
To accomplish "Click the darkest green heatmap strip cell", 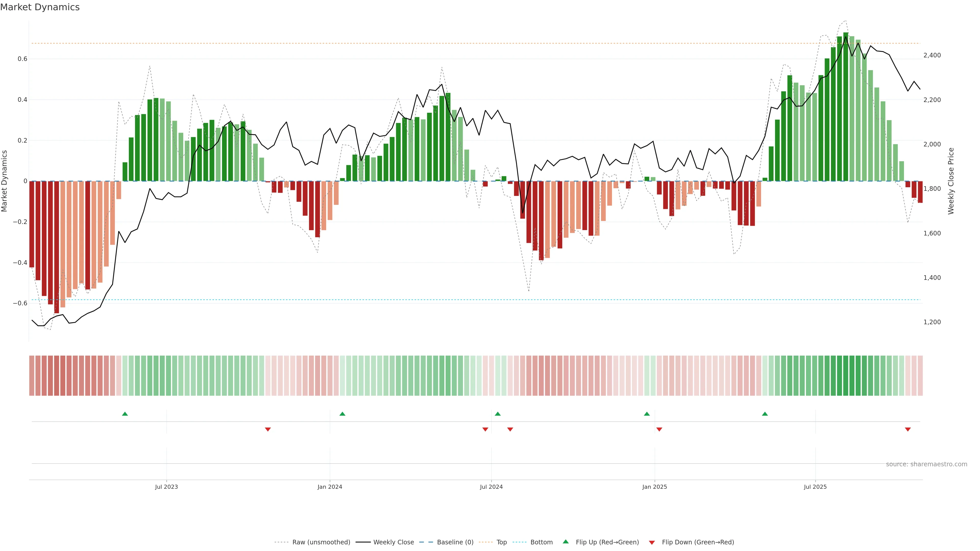I will click(x=846, y=375).
